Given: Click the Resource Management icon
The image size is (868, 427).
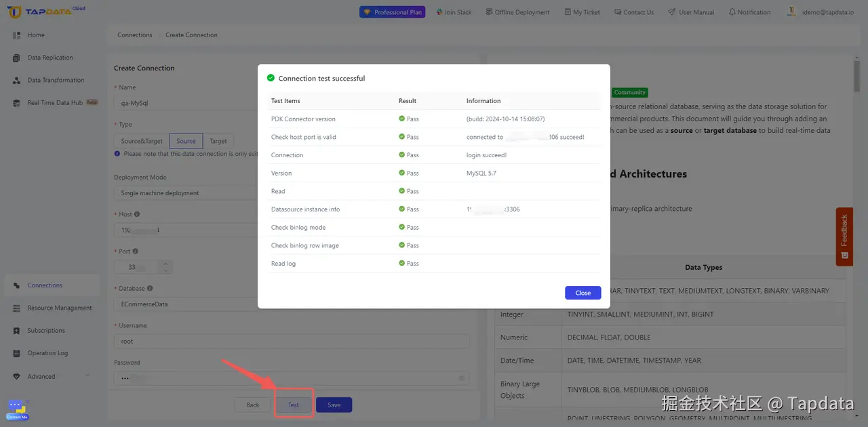Looking at the screenshot, I should click(16, 308).
